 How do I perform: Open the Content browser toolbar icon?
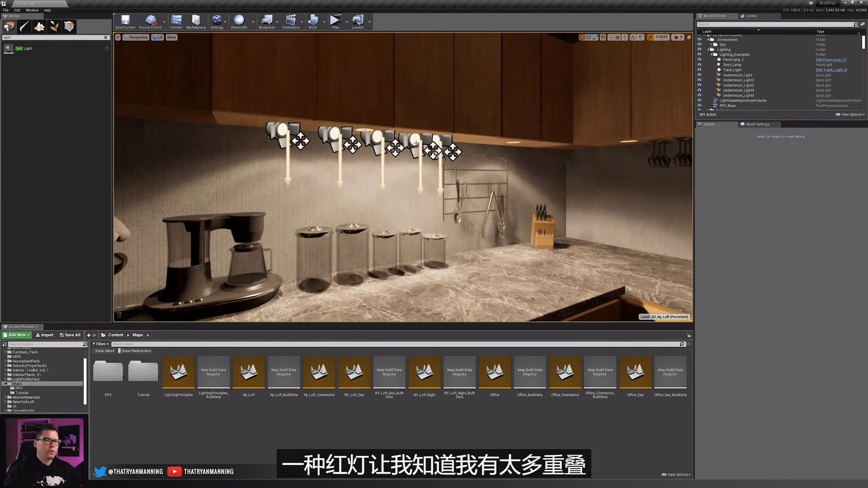(x=176, y=22)
